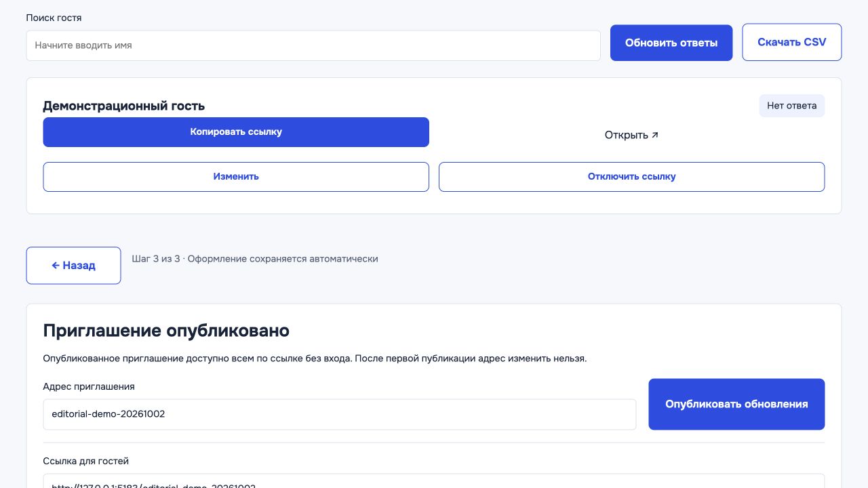Click the "Обновить ответы" button

(x=671, y=43)
